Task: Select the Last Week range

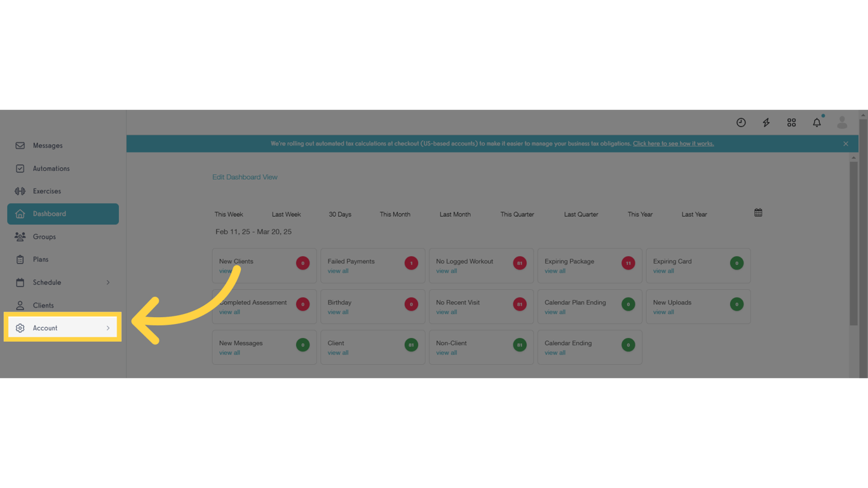Action: point(287,215)
